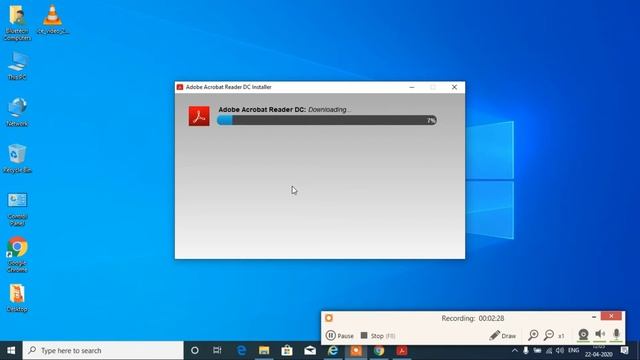Click the zoom in magnifier in recorder

click(533, 335)
